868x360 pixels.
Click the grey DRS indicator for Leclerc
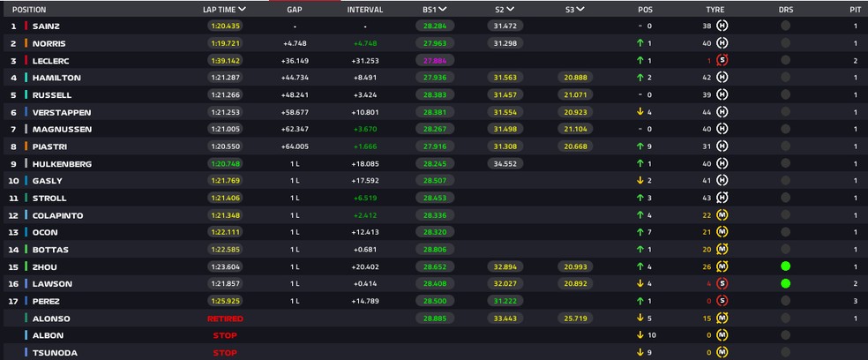785,60
